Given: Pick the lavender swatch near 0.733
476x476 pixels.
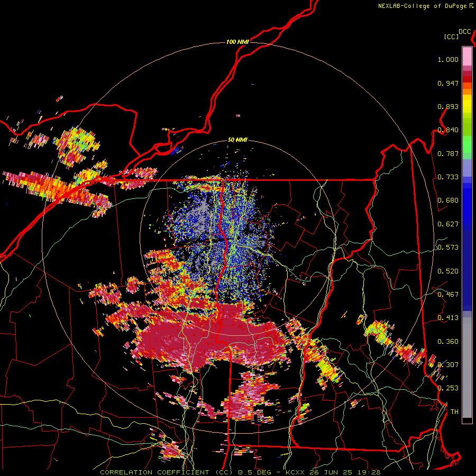Looking at the screenshot, I should [467, 168].
